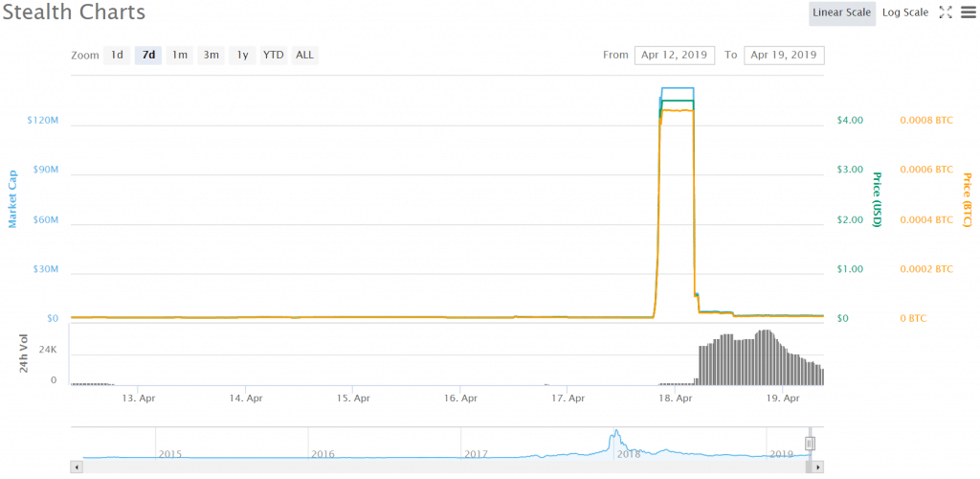The height and width of the screenshot is (479, 980).
Task: Click the navigator scrollbar right arrow
Action: [x=819, y=467]
